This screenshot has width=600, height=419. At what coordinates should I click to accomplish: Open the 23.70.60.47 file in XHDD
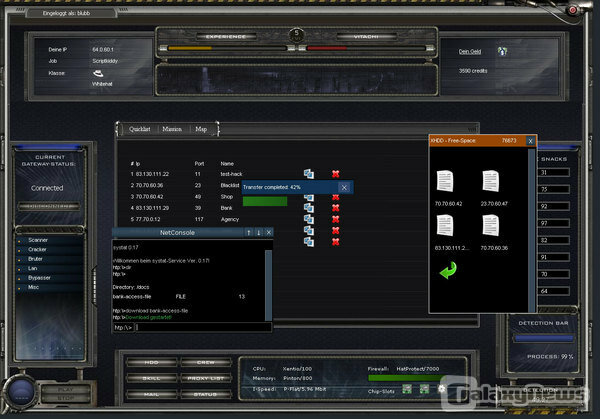[x=491, y=181]
